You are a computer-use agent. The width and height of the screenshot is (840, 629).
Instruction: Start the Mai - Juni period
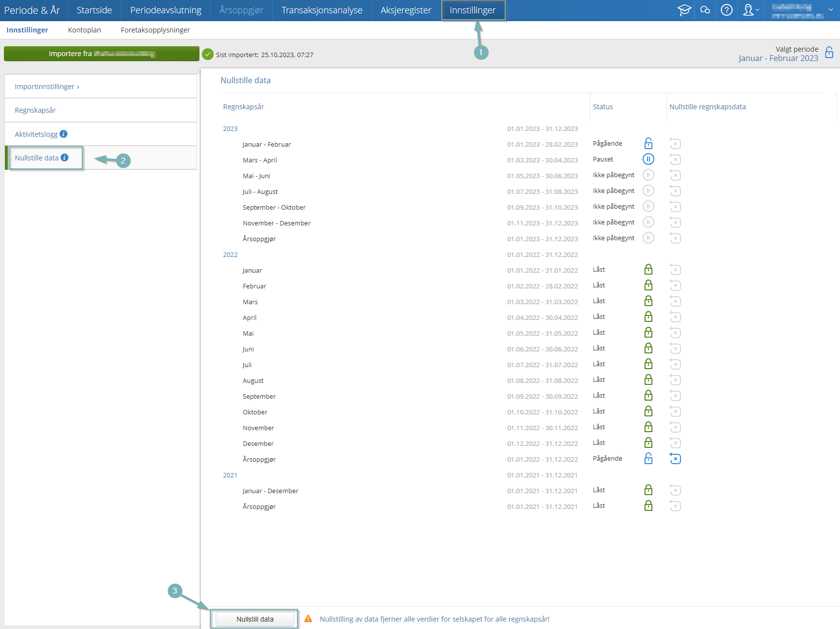tap(648, 175)
